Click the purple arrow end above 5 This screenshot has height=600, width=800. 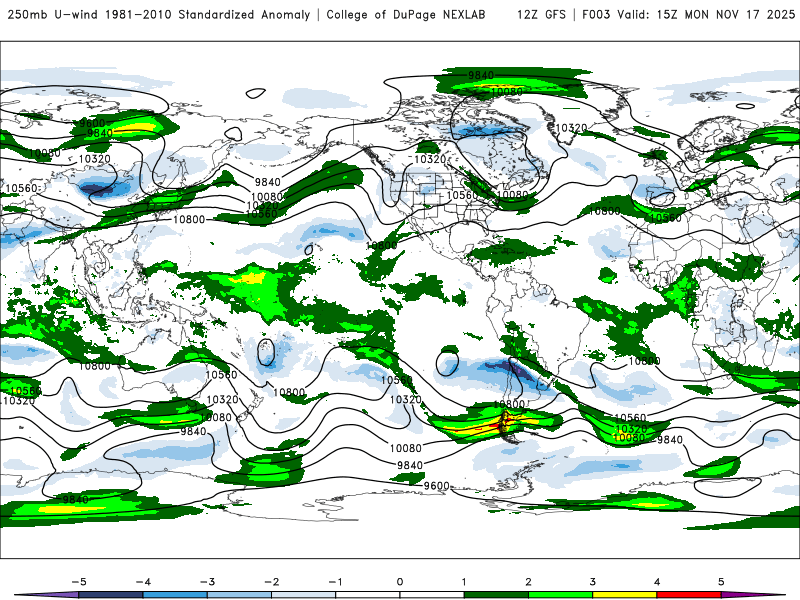754,595
